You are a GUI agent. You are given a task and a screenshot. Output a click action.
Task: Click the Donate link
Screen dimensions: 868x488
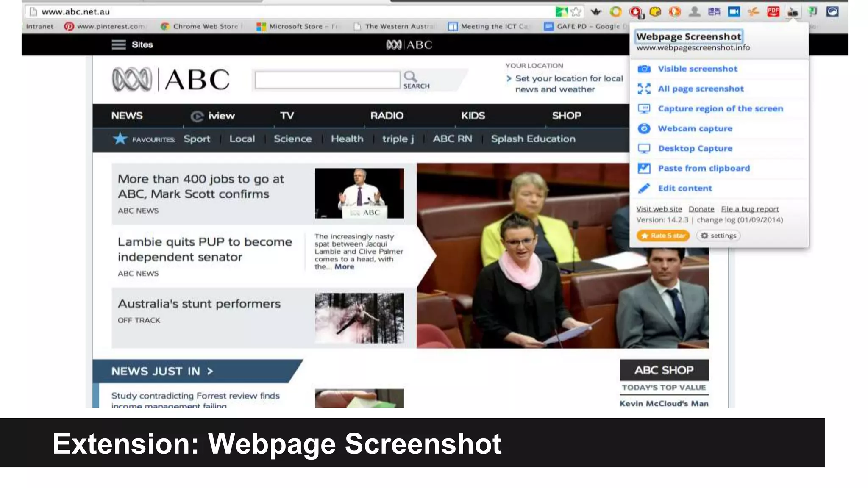tap(701, 209)
